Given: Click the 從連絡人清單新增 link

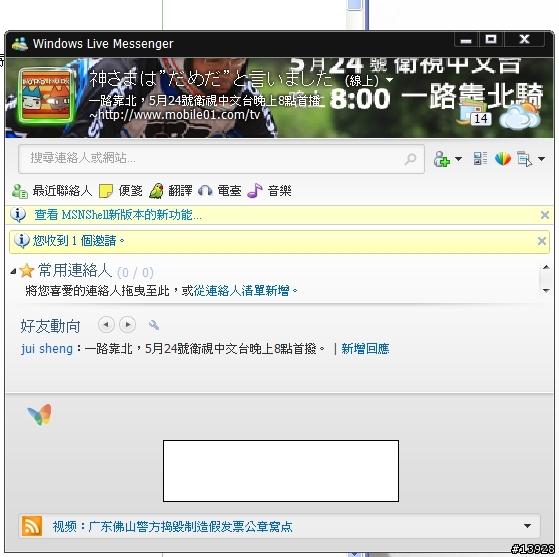Looking at the screenshot, I should coord(241,291).
